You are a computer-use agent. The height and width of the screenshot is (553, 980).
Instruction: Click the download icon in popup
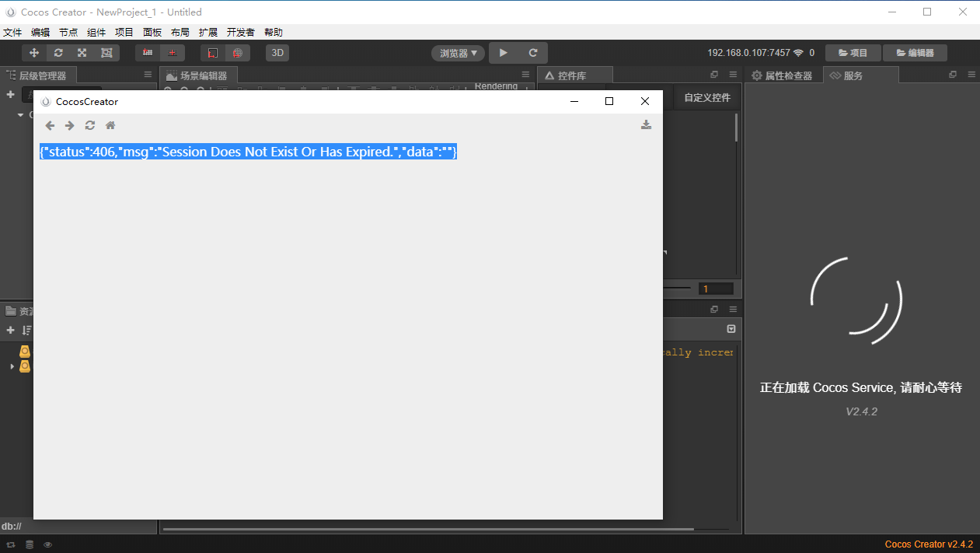646,124
